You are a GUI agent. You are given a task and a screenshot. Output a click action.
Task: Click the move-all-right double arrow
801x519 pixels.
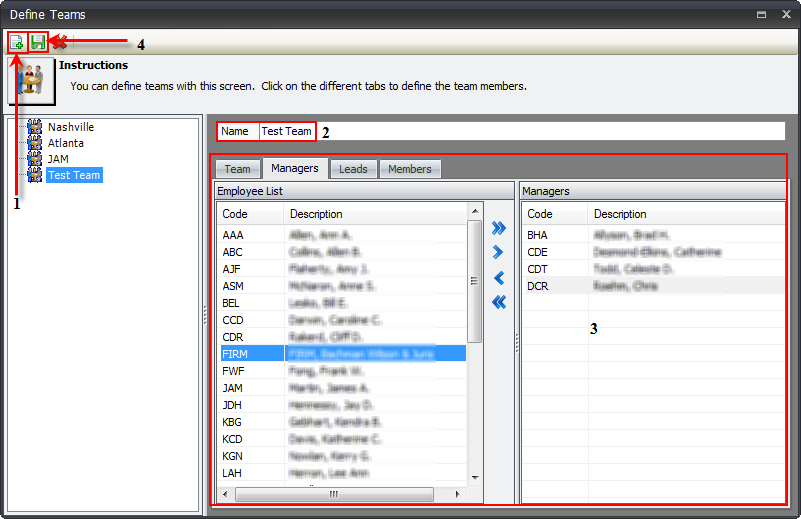pos(499,229)
